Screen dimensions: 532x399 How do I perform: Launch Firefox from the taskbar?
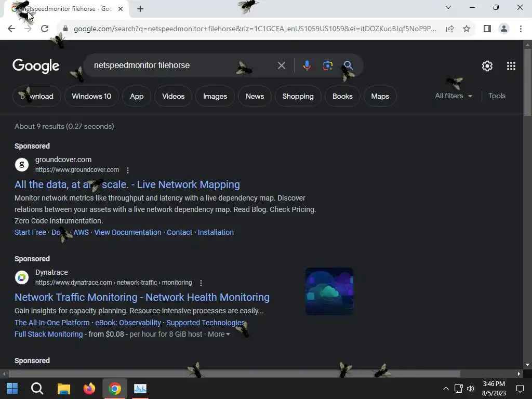pyautogui.click(x=89, y=389)
